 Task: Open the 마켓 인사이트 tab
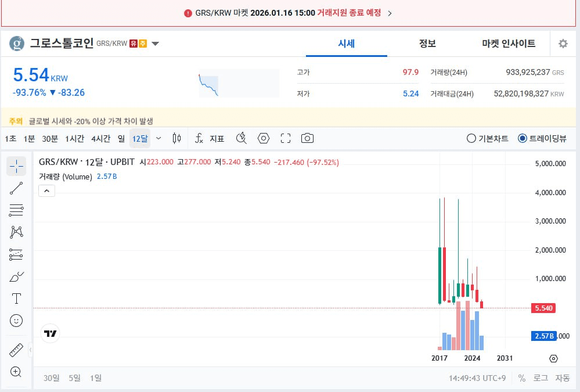[x=509, y=44]
